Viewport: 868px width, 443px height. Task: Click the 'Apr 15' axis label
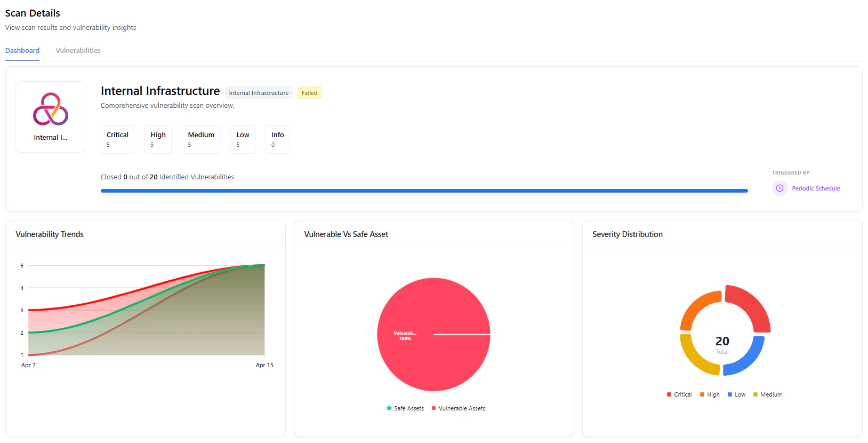tap(264, 365)
